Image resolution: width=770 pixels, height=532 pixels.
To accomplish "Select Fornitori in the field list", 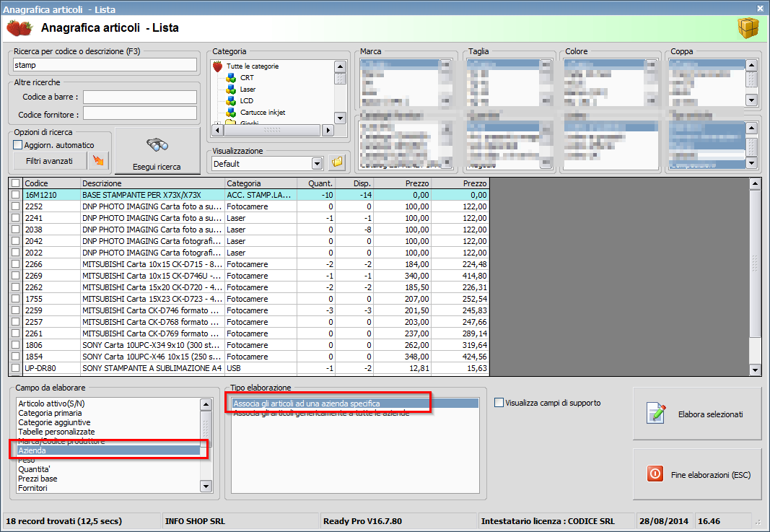I will (x=33, y=488).
